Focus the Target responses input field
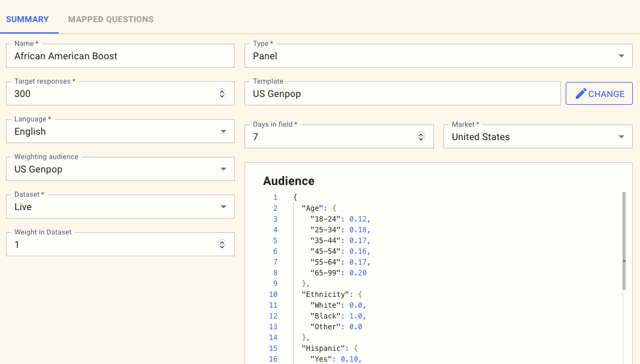The height and width of the screenshot is (364, 640). point(111,94)
